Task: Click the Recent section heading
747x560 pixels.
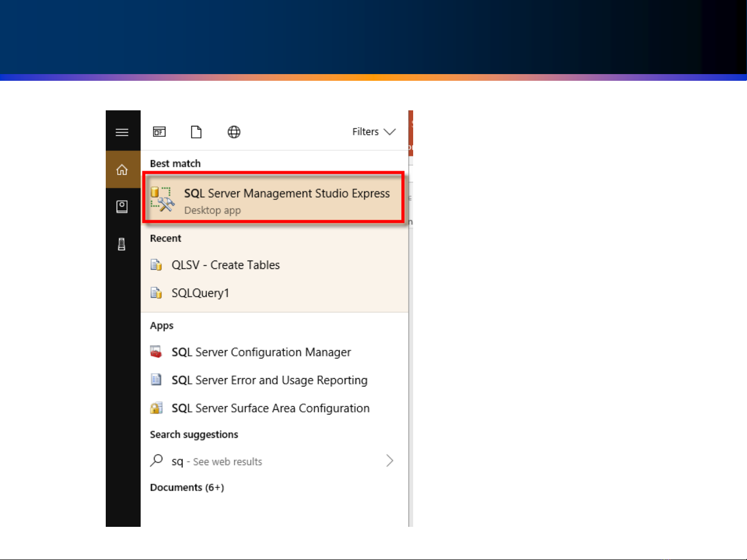Action: (x=165, y=238)
